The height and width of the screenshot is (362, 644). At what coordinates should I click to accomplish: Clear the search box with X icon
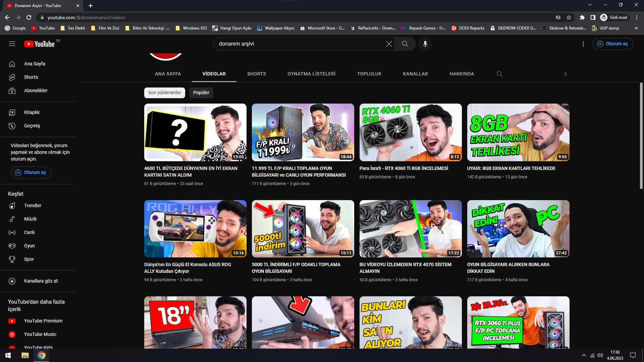coord(389,44)
